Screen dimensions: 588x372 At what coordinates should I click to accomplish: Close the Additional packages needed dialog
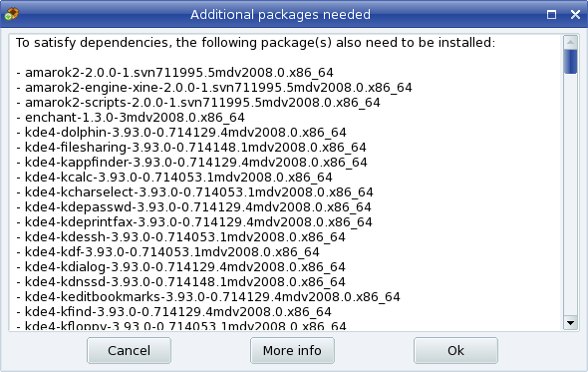[575, 15]
